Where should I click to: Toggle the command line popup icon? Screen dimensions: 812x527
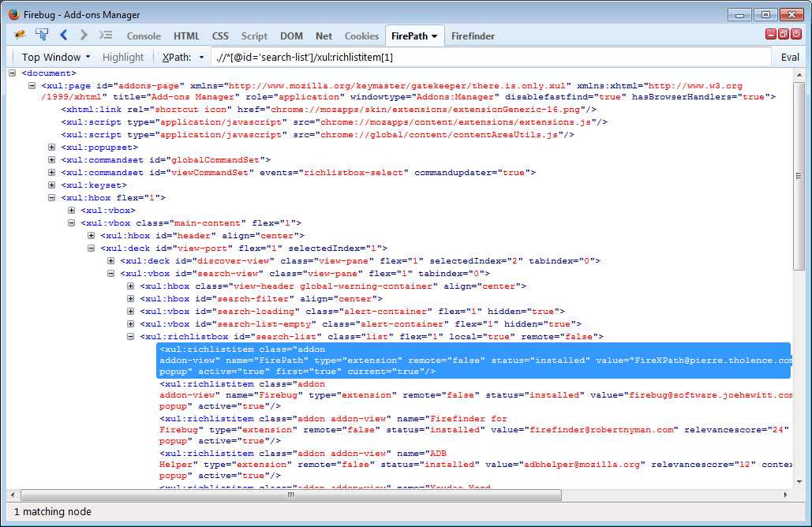106,36
